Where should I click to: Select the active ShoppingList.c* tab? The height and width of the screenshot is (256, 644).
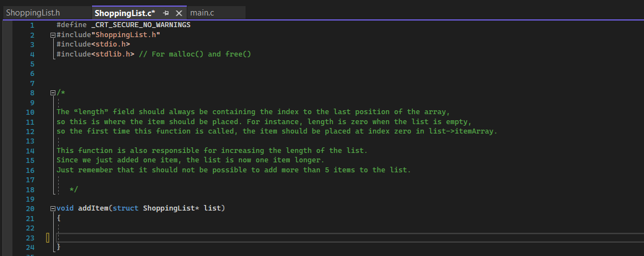click(125, 13)
